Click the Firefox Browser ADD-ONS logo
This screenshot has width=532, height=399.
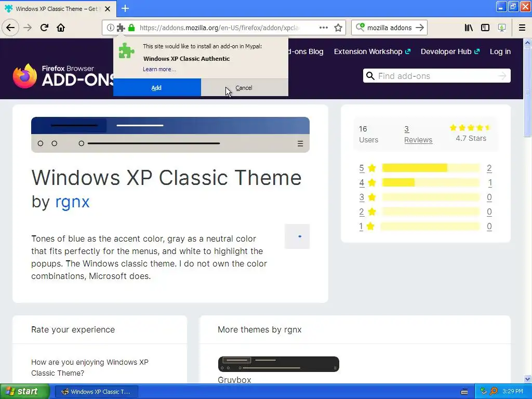point(63,75)
